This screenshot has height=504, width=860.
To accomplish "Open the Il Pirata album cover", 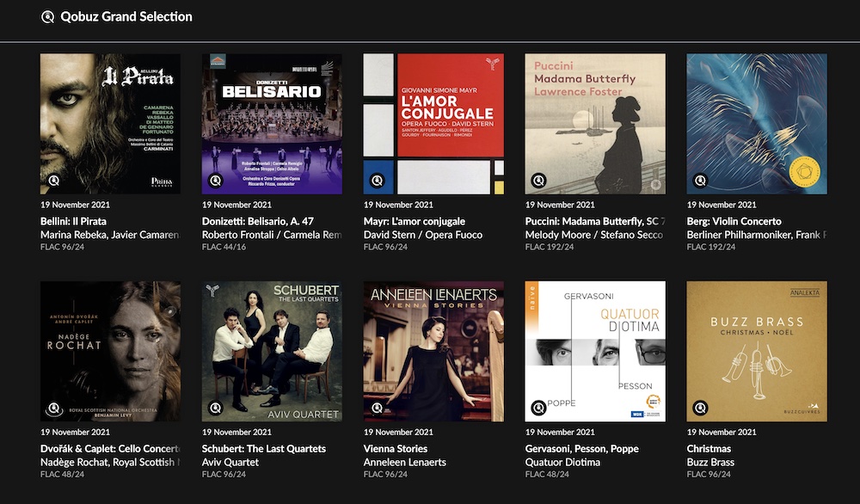I will (x=110, y=124).
